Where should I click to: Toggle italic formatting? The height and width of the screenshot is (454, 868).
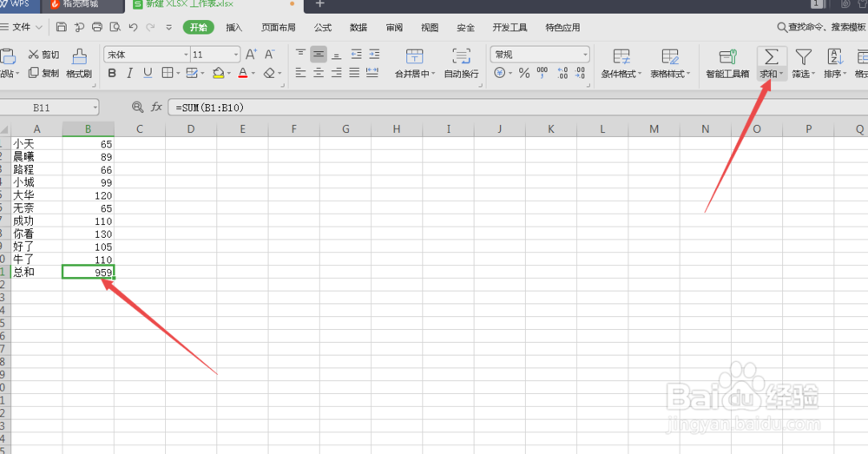pos(129,73)
